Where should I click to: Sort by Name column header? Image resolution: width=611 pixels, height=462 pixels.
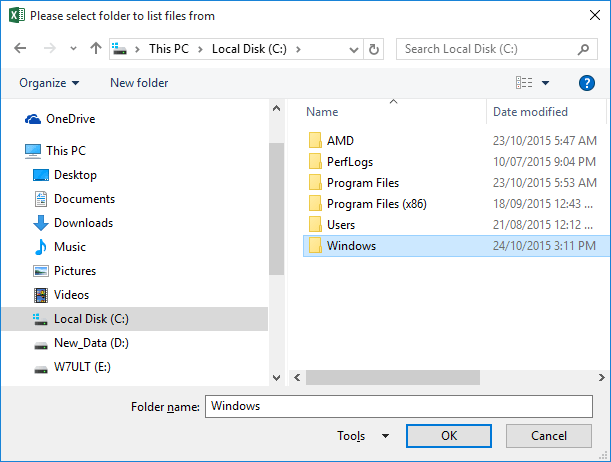tap(322, 112)
